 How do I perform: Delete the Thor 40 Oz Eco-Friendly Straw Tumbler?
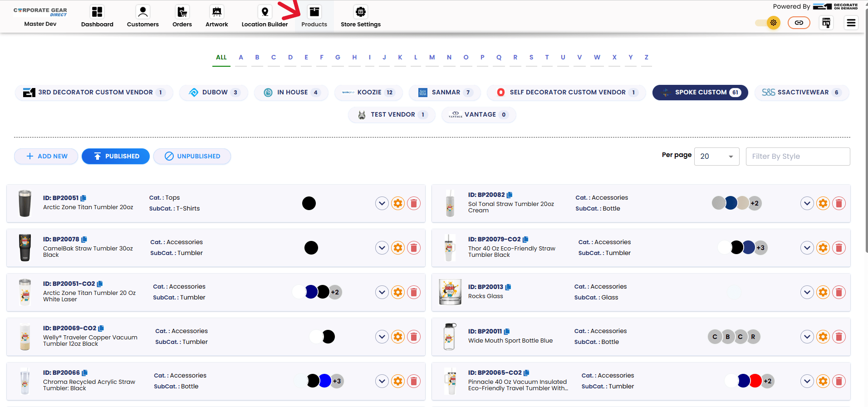tap(839, 248)
